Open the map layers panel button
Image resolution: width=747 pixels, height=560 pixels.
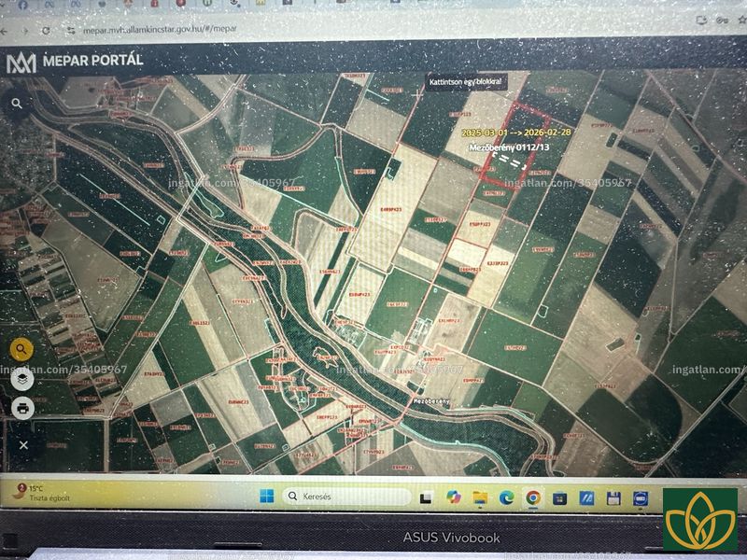tap(21, 380)
